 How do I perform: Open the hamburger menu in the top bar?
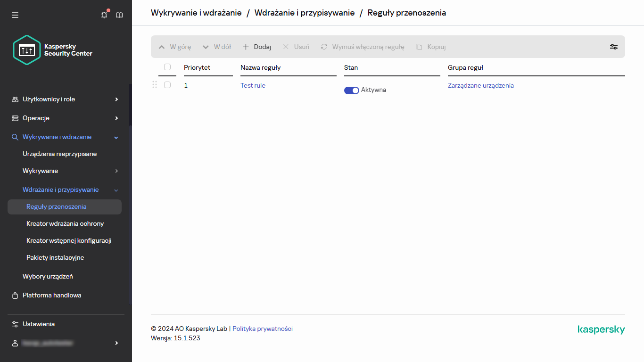pos(15,15)
